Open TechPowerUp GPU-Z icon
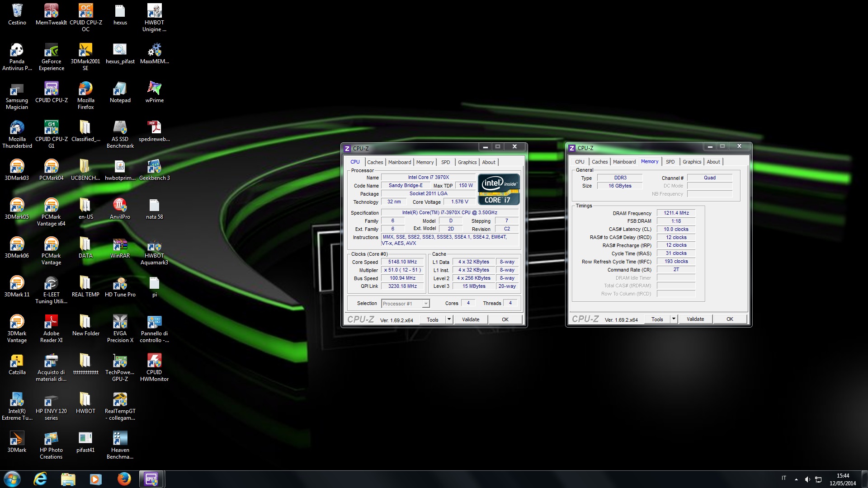868x488 pixels. pos(120,367)
